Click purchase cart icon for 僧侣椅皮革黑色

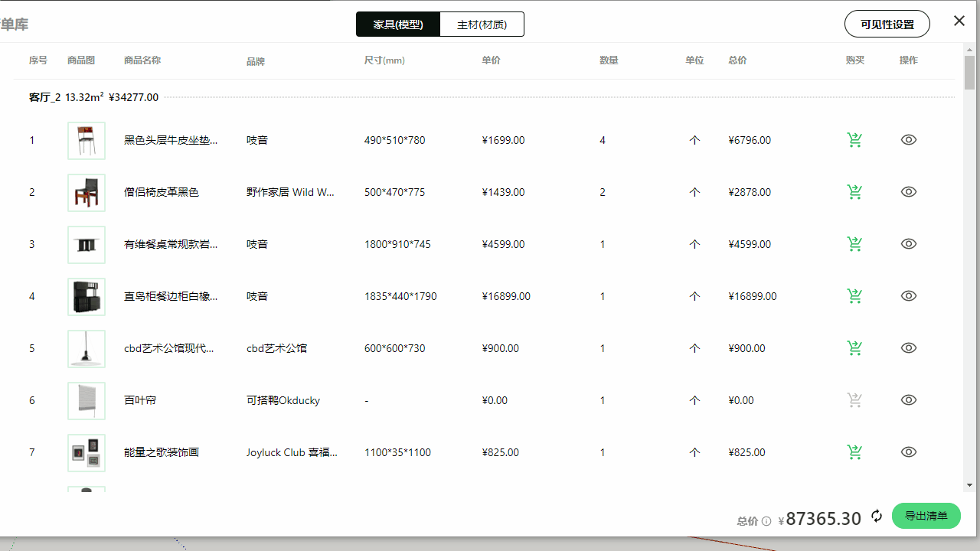[x=854, y=192]
